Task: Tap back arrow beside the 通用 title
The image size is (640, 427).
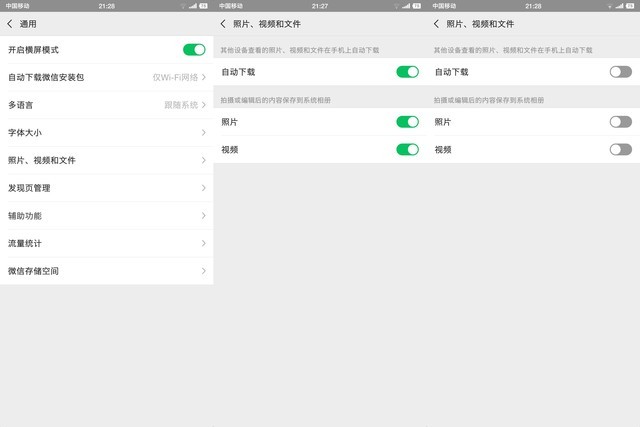Action: pos(11,23)
